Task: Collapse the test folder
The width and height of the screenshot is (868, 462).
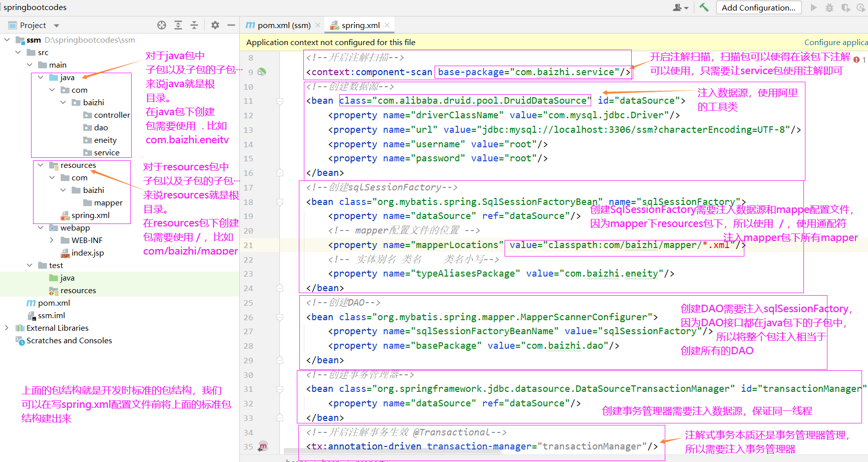Action: tap(29, 265)
